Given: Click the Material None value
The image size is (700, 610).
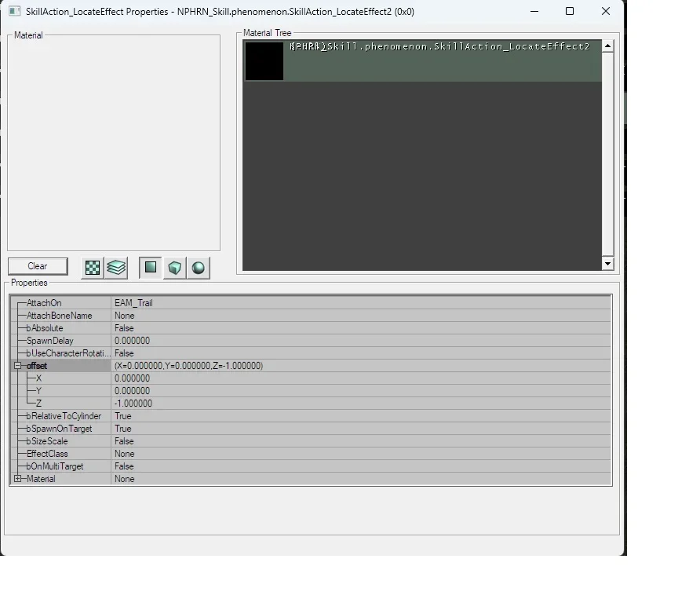Looking at the screenshot, I should [361, 479].
